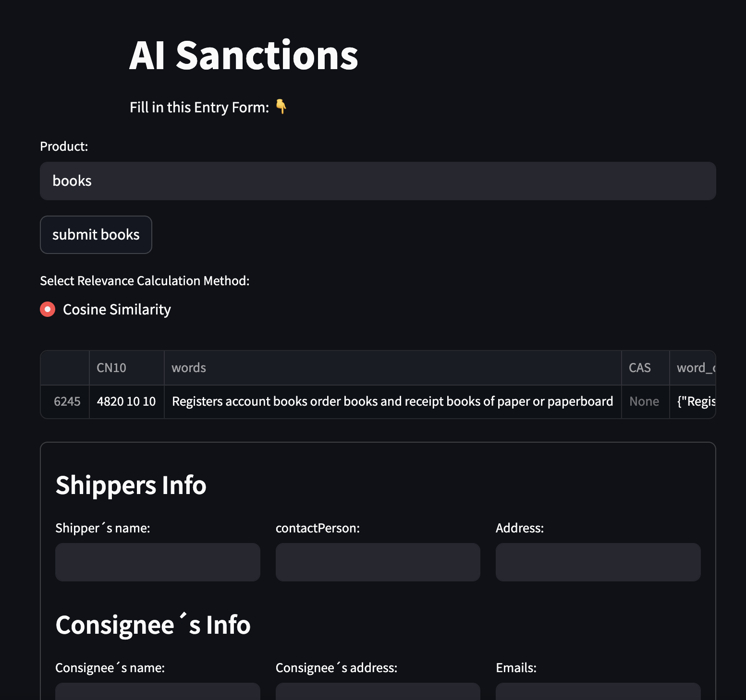Screen dimensions: 746x700
Task: Click the CAS column header
Action: [x=645, y=368]
